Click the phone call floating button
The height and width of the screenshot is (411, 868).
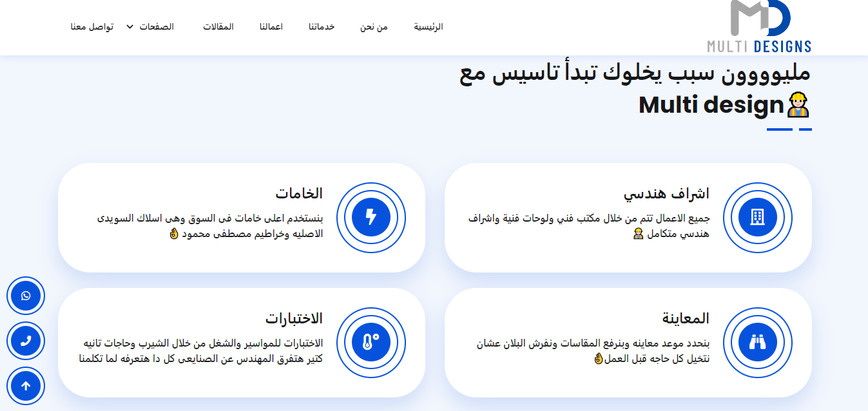(x=26, y=341)
